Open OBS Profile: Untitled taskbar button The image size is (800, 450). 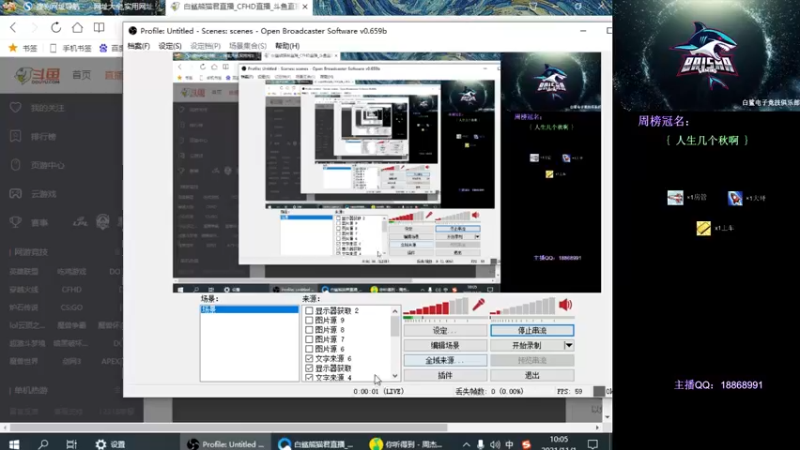tap(225, 444)
